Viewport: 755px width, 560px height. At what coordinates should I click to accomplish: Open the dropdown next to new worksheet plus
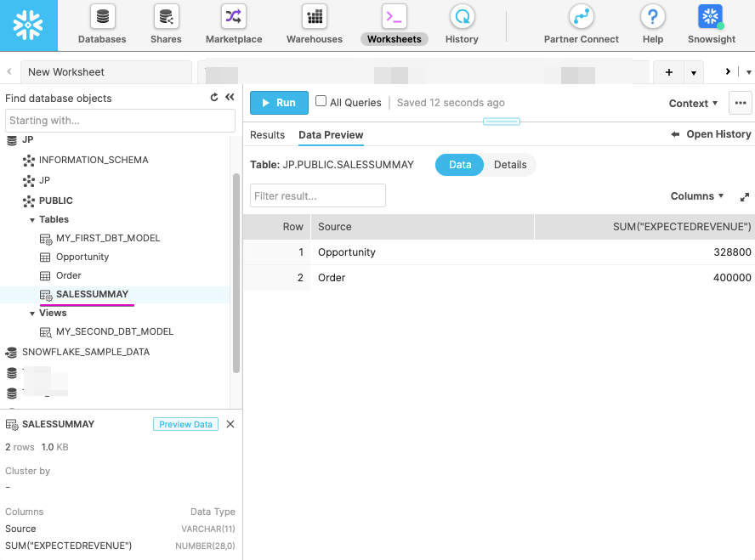point(694,72)
